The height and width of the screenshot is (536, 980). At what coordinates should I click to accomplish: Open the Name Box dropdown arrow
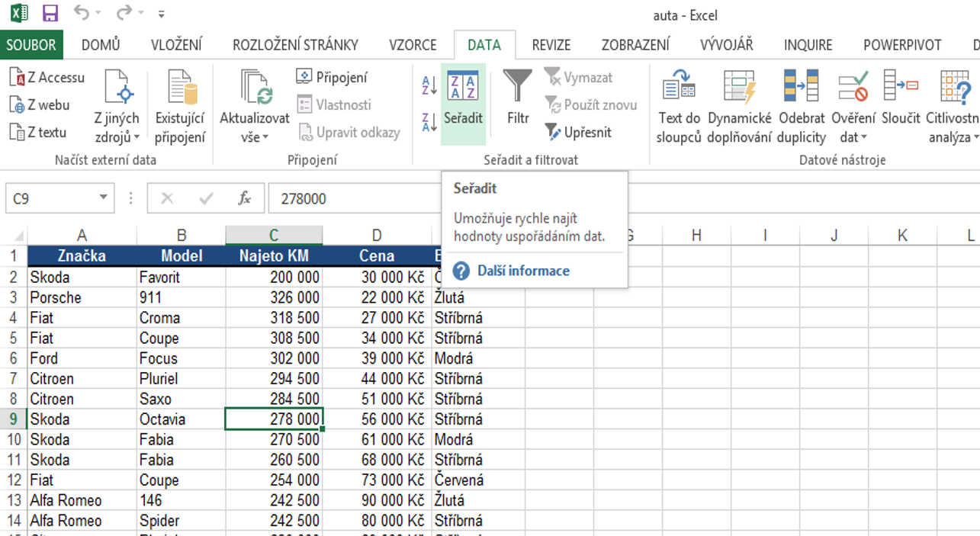104,198
